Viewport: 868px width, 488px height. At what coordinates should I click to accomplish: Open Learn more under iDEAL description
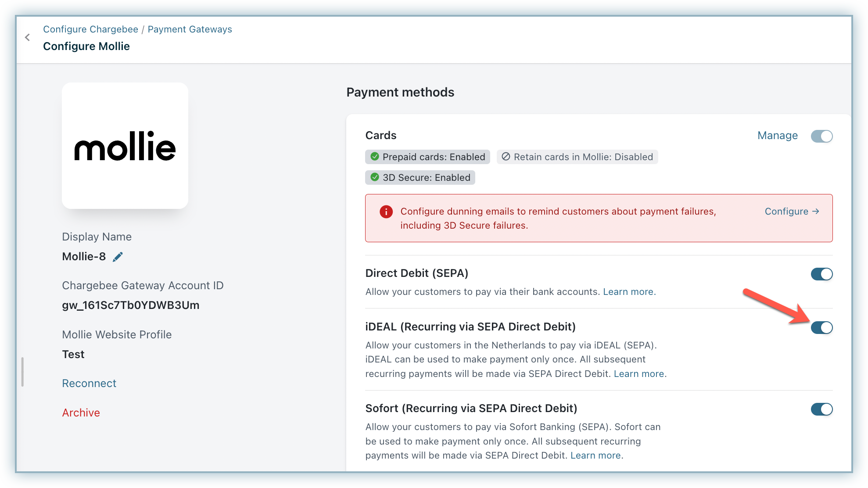tap(639, 374)
